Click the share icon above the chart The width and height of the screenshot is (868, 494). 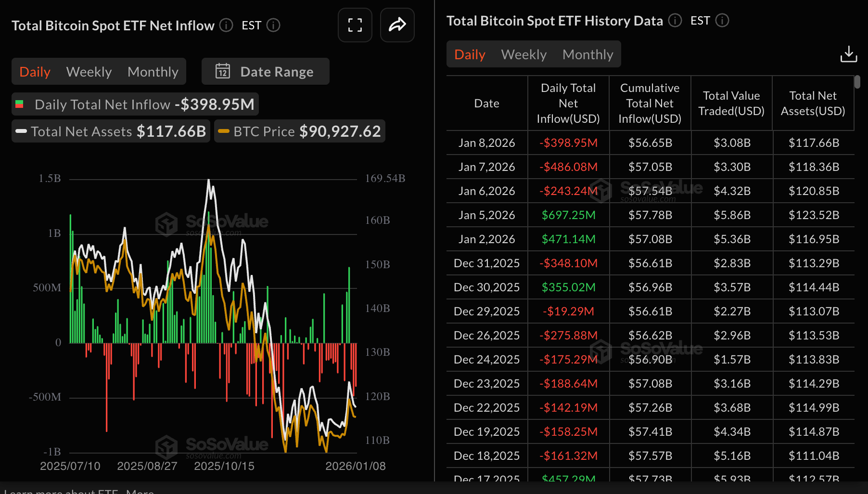(x=397, y=25)
